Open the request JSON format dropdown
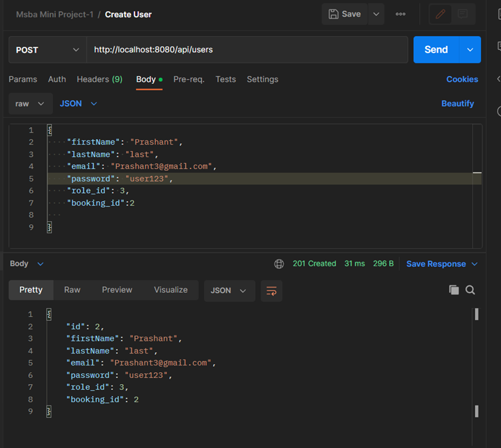This screenshot has width=501, height=448. click(x=79, y=104)
